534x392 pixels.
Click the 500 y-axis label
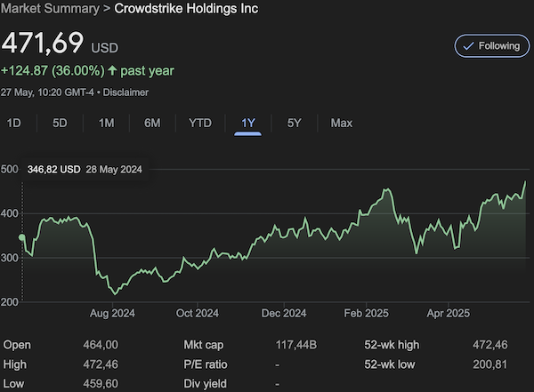click(10, 169)
